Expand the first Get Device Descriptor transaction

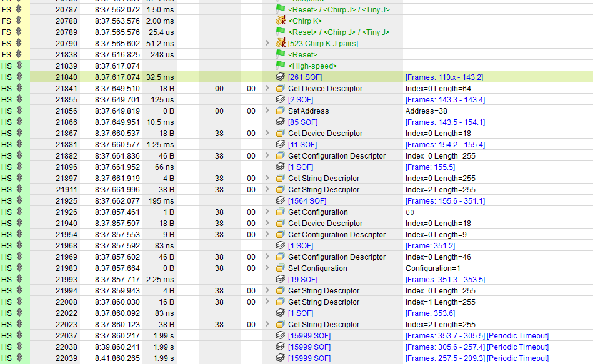[x=268, y=88]
